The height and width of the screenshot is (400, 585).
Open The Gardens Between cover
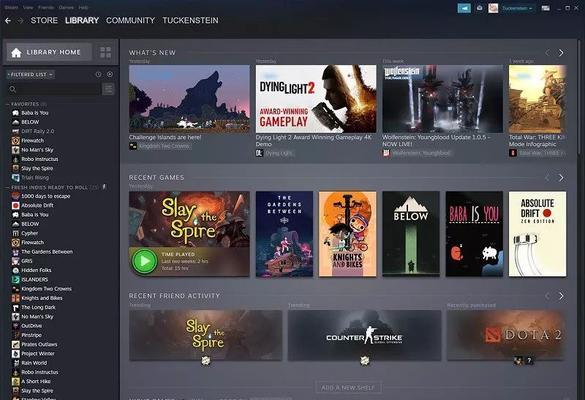[x=284, y=234]
